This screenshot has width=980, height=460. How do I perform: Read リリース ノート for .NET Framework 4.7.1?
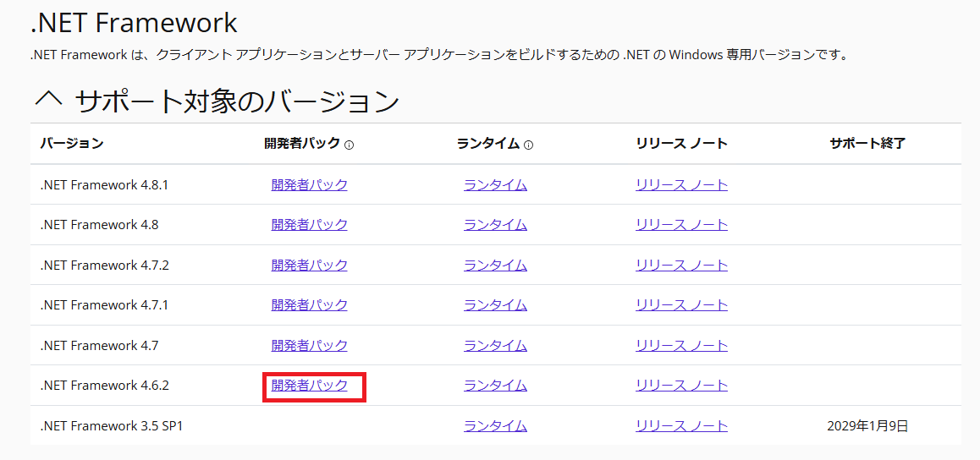(681, 304)
